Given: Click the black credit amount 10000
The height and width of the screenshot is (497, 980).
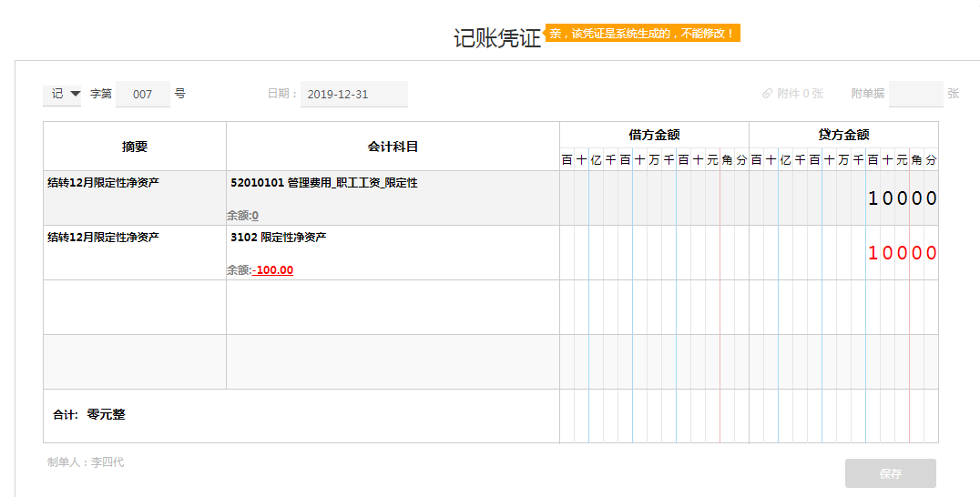Looking at the screenshot, I should (903, 198).
